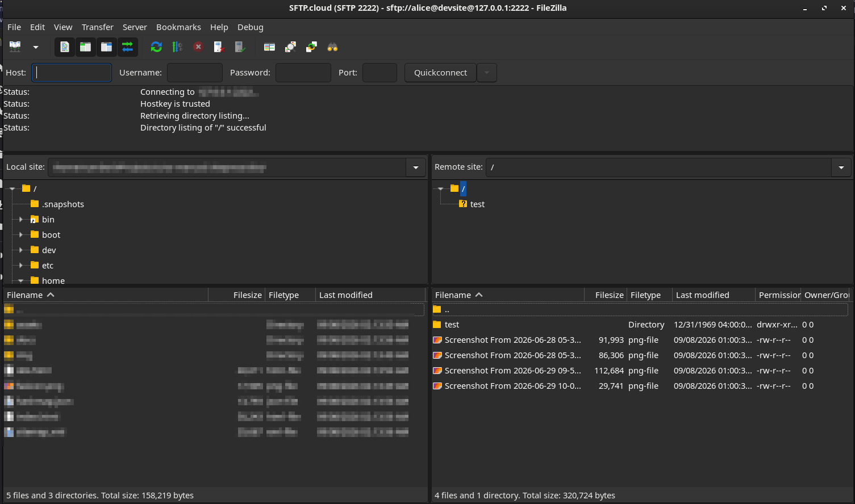855x504 pixels.
Task: Select Screenshot From 2026-06-29 09-5 file
Action: point(640,371)
